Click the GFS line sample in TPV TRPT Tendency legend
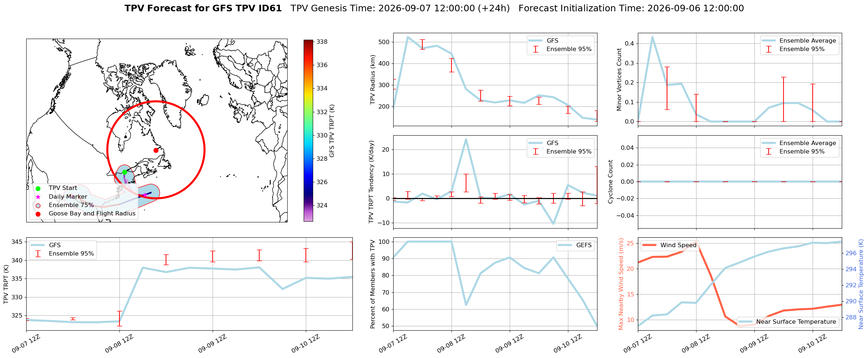This screenshot has height=358, width=868. click(x=536, y=143)
